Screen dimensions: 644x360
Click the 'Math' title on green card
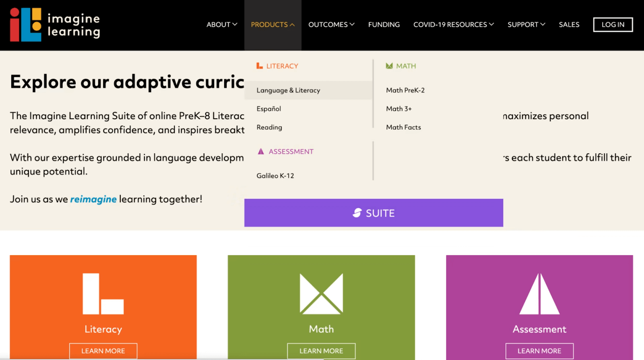tap(321, 329)
